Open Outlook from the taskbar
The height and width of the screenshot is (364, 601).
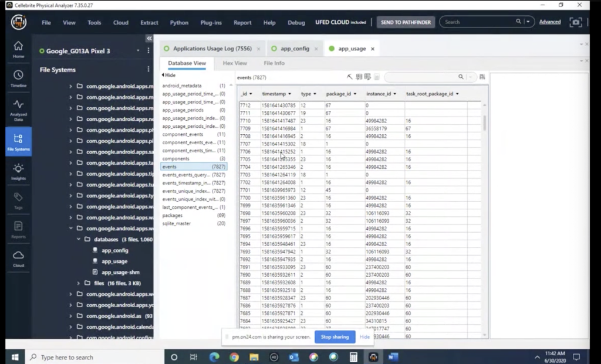pos(293,357)
